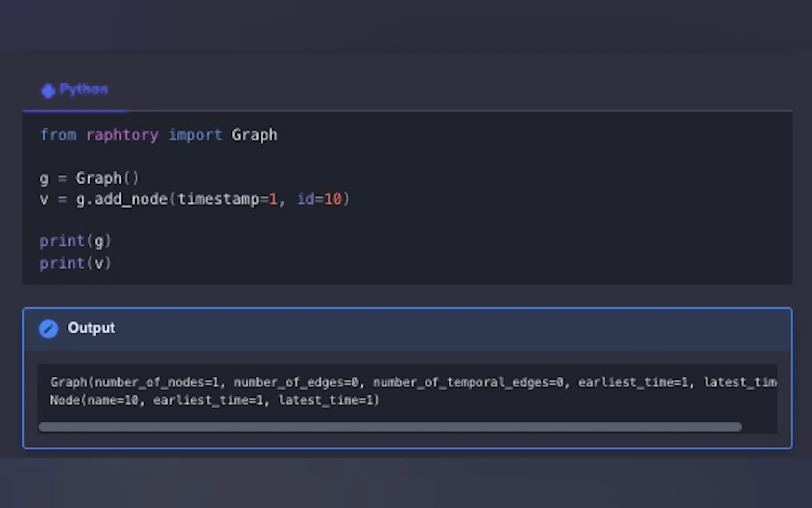Click scrollbar track right of thumb
The width and height of the screenshot is (812, 508).
pyautogui.click(x=759, y=427)
